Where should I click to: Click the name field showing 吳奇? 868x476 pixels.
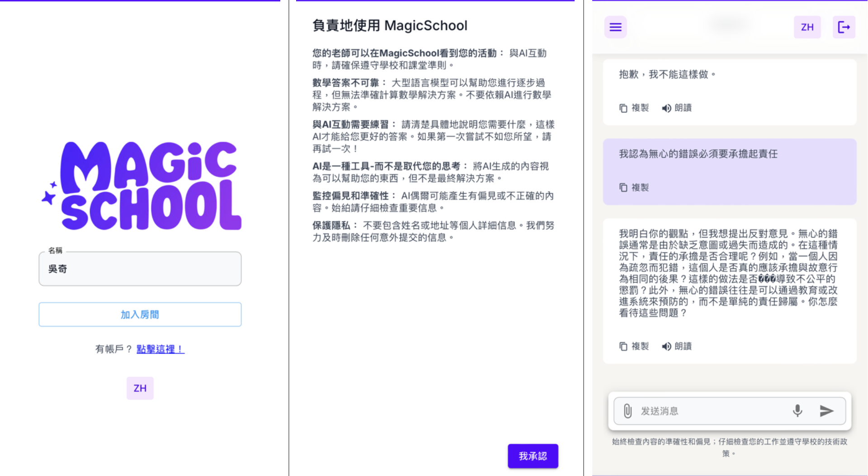coord(140,268)
